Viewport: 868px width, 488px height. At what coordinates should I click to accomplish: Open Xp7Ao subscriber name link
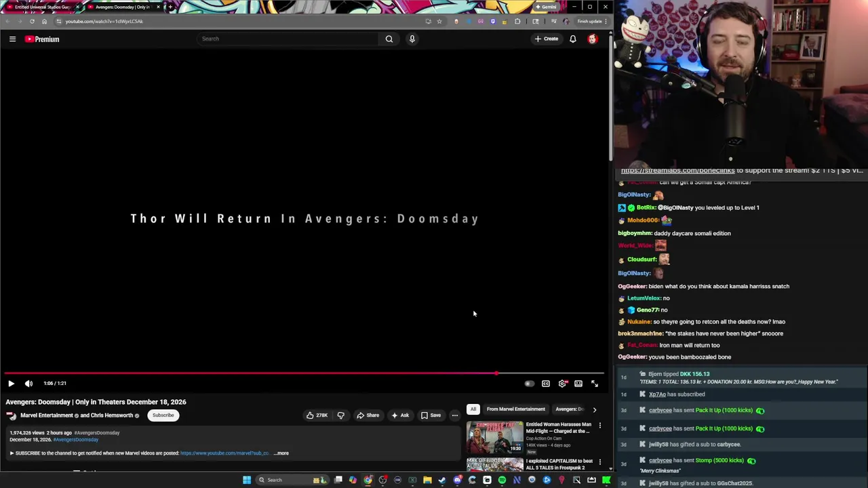coord(657,394)
